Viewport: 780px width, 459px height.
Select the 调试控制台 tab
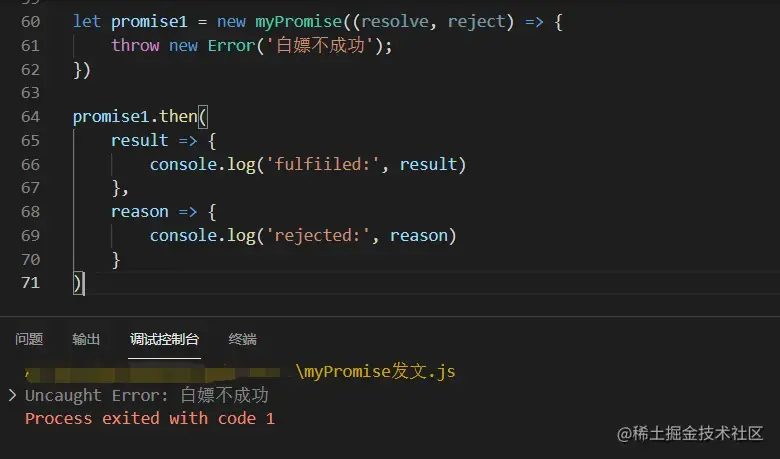(x=164, y=339)
